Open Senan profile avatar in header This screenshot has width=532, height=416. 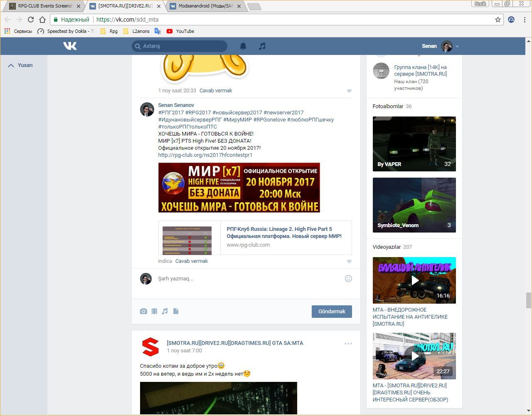click(447, 46)
